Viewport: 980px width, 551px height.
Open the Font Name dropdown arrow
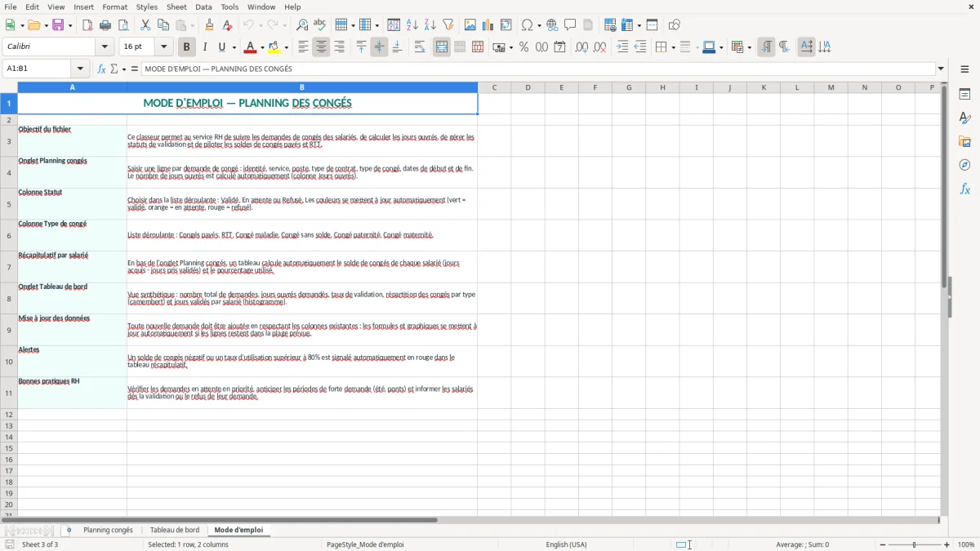coord(105,47)
